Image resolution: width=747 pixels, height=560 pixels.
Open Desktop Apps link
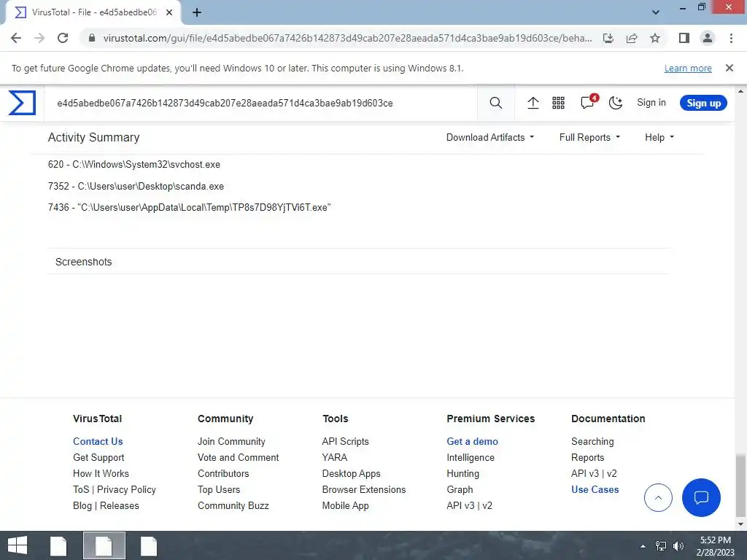[351, 473]
